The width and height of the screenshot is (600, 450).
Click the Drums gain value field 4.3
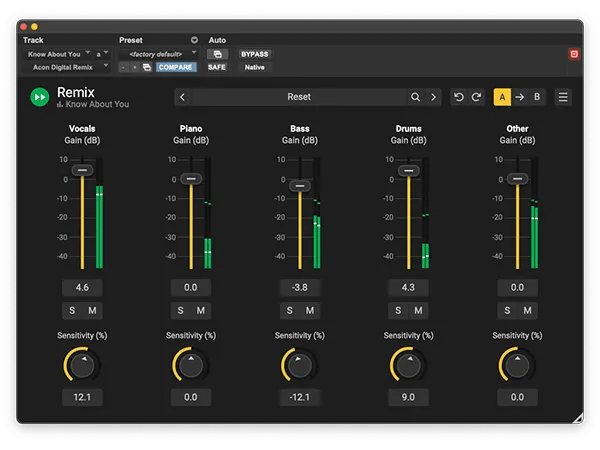coord(409,287)
